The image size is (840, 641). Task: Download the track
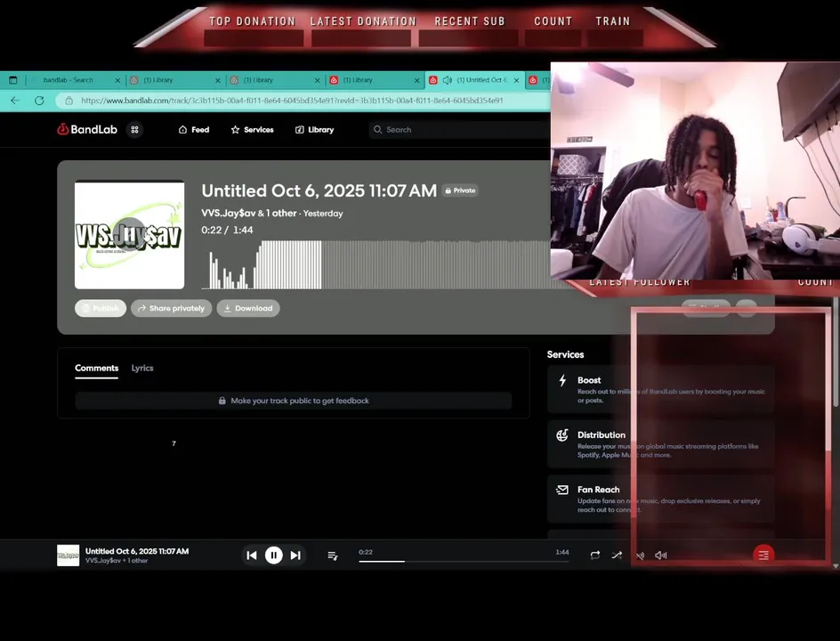coord(248,308)
